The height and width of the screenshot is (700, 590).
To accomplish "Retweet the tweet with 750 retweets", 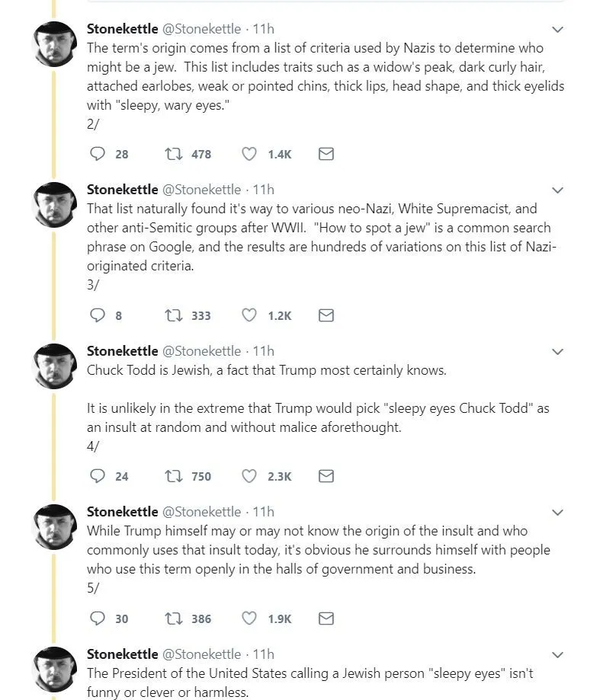I will (x=174, y=476).
